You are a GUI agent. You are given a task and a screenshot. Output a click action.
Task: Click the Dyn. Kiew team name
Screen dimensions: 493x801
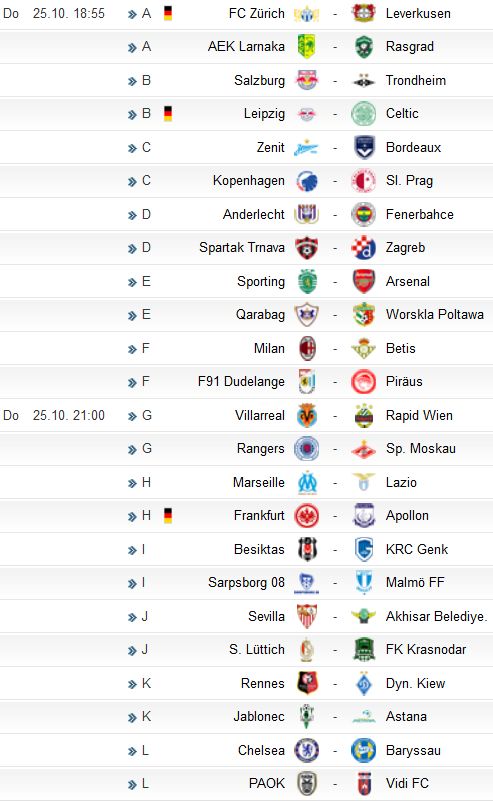(x=415, y=684)
